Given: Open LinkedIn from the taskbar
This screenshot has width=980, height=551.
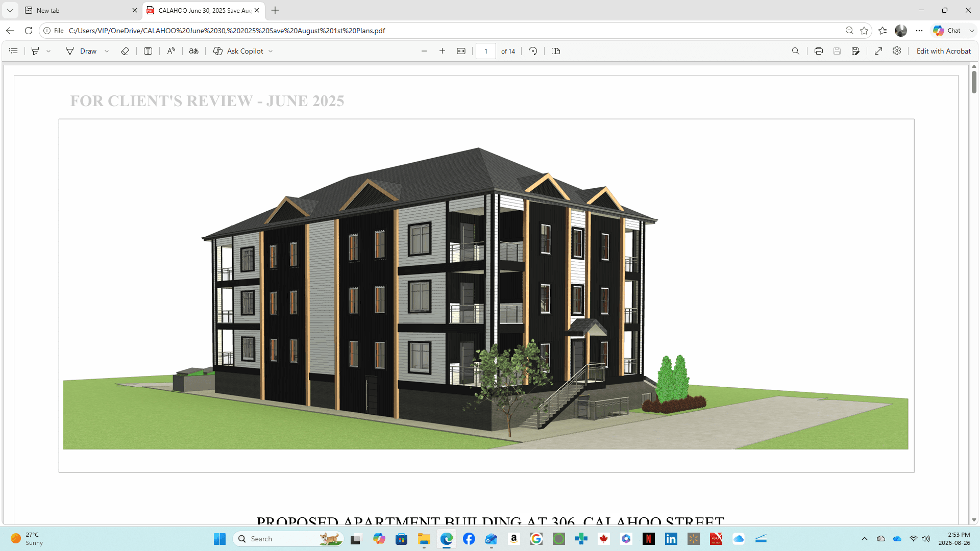Looking at the screenshot, I should (671, 539).
